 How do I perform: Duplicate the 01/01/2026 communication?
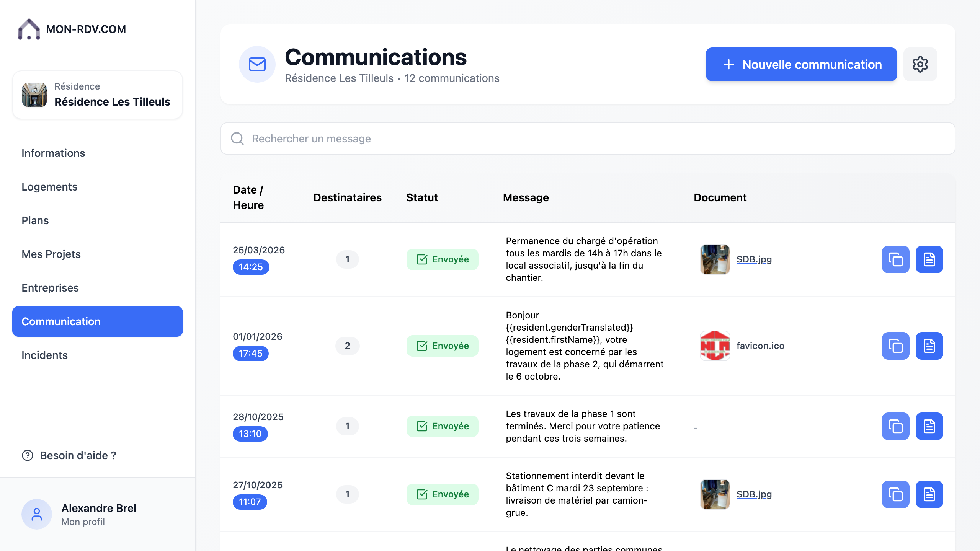895,346
